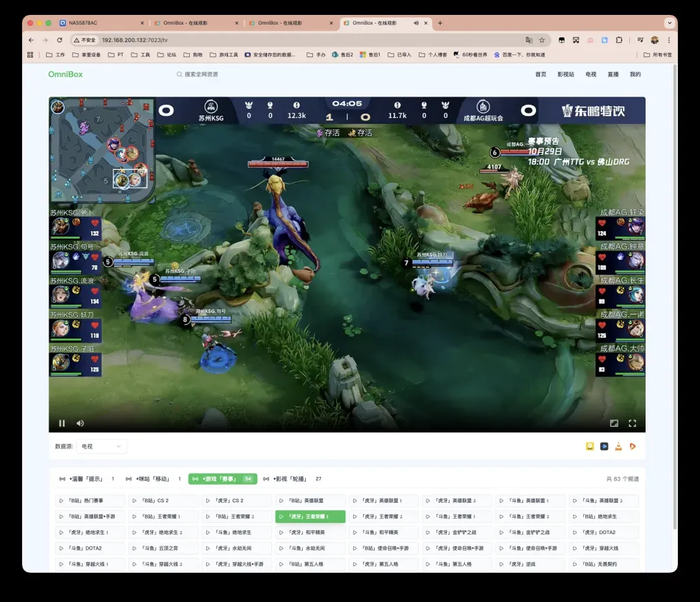The height and width of the screenshot is (602, 700).
Task: Click the orange play external player icon
Action: pos(633,446)
